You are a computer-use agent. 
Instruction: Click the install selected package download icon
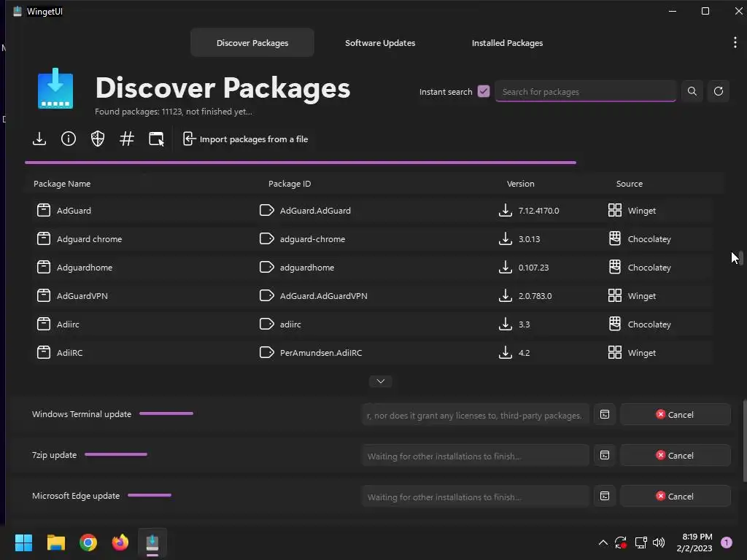pyautogui.click(x=39, y=139)
